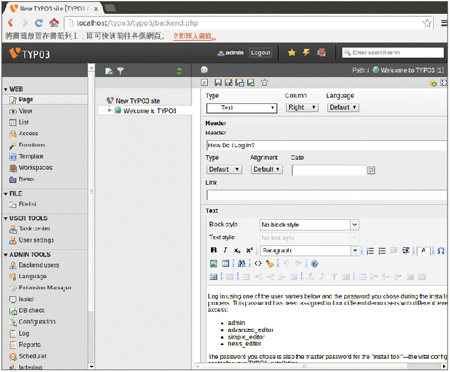Open the Language dropdown
This screenshot has width=450, height=372.
(x=343, y=107)
